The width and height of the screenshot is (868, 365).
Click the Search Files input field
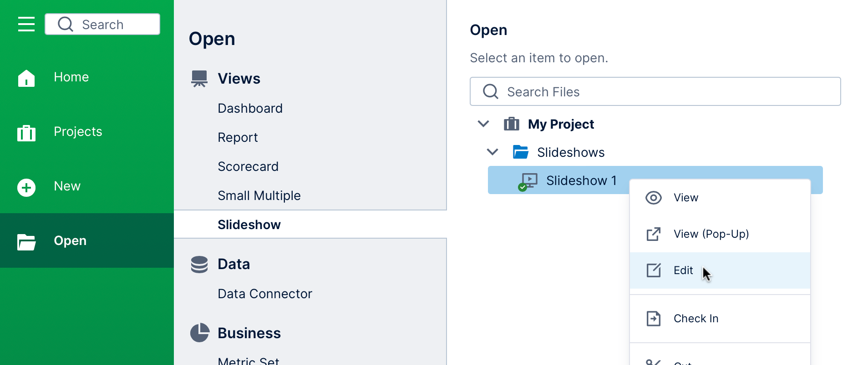click(655, 92)
